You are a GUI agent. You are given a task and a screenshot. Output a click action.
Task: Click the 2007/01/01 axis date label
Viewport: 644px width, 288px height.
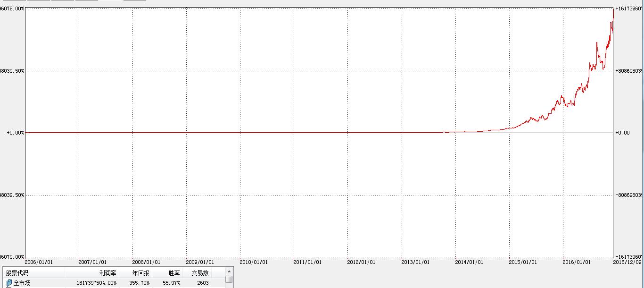(92, 262)
